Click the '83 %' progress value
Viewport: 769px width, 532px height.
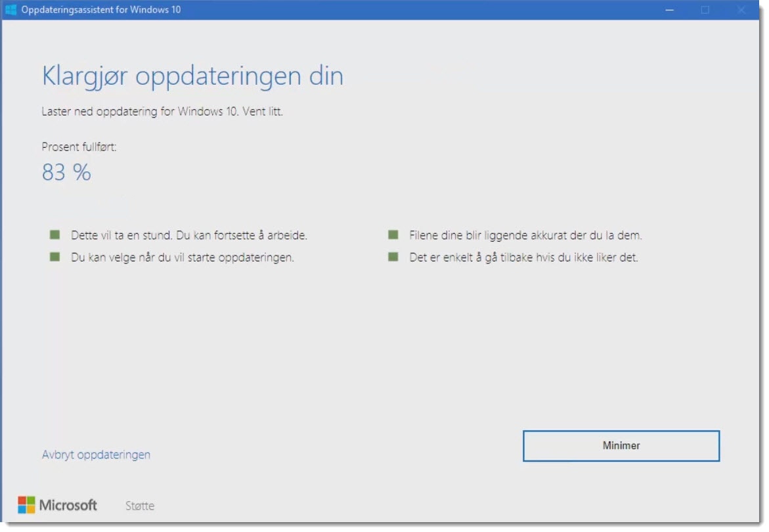click(x=66, y=172)
